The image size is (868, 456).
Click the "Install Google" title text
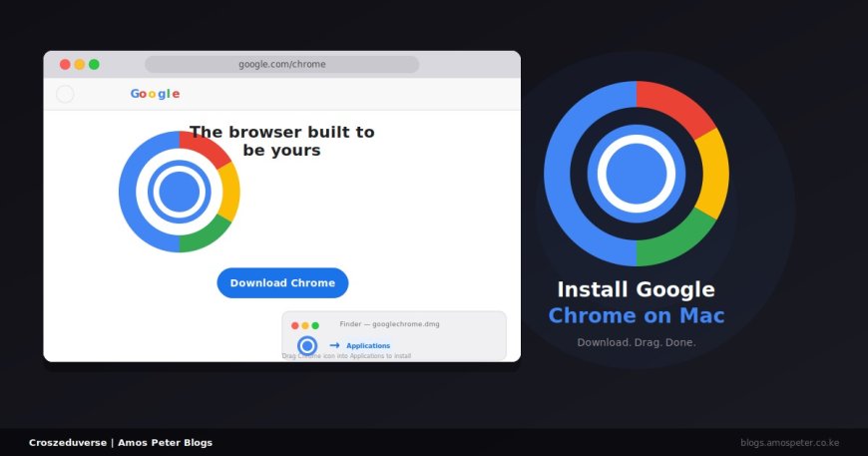637,289
